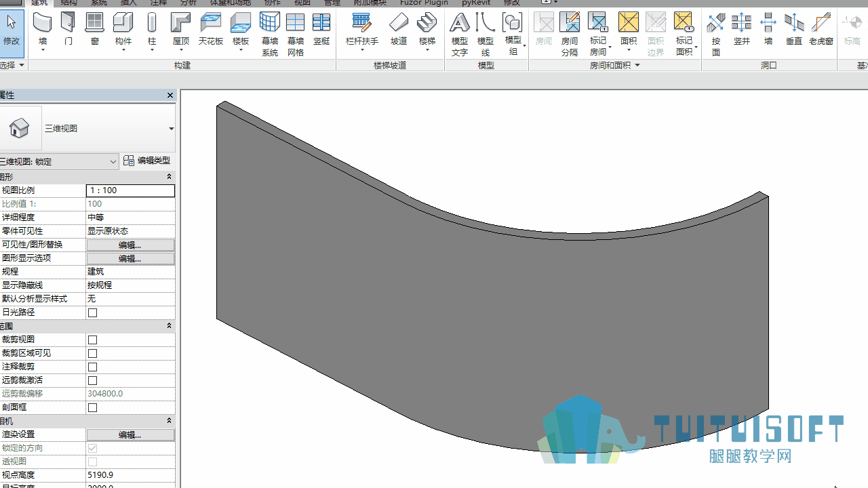The image size is (868, 488).
Task: Select the 楼梯 (Stair) tool
Action: pos(427,30)
